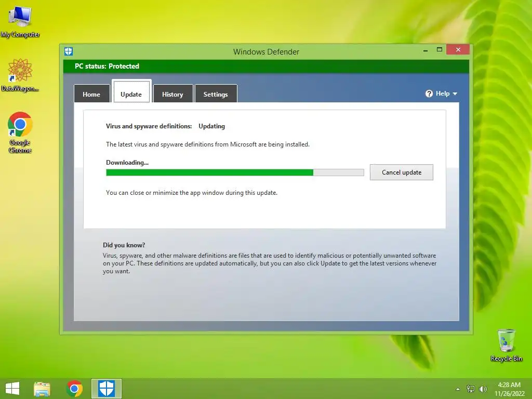The height and width of the screenshot is (399, 532).
Task: Click the 'PC status: Protected' text
Action: [x=107, y=66]
